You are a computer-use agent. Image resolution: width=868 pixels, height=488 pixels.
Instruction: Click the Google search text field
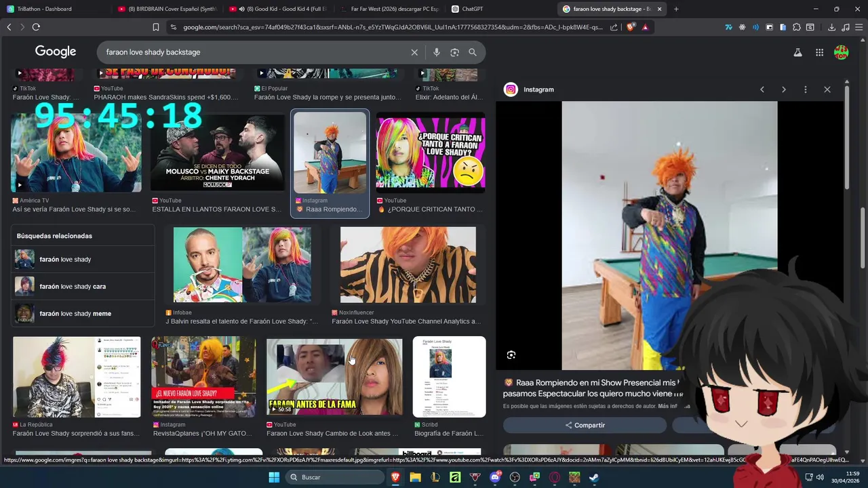pyautogui.click(x=254, y=52)
